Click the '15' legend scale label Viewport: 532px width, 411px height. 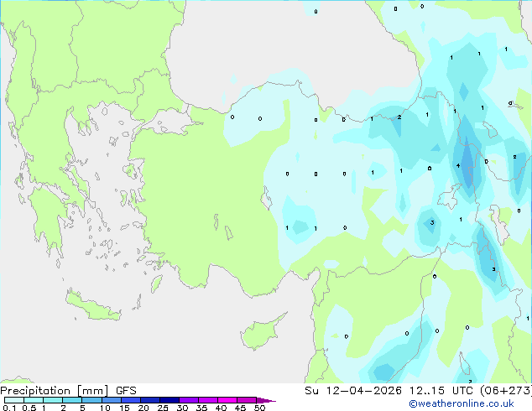pyautogui.click(x=124, y=408)
